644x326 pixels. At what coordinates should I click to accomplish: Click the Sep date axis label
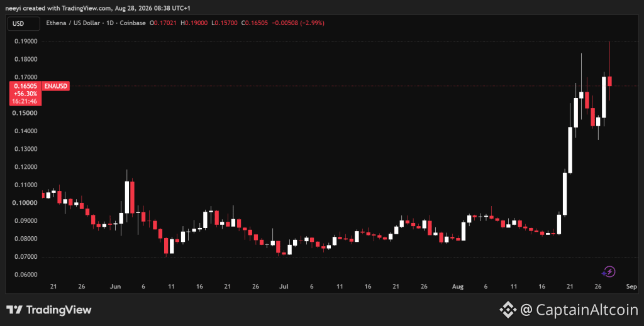(631, 286)
